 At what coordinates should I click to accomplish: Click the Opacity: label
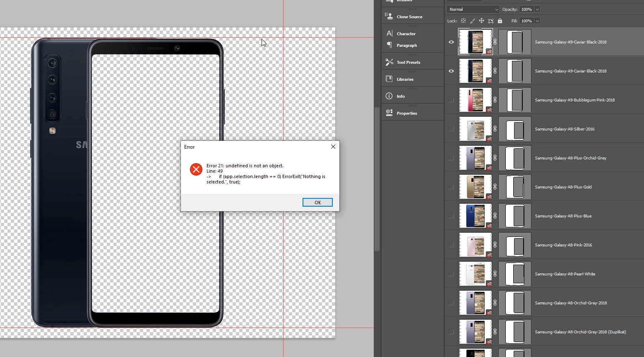(509, 9)
